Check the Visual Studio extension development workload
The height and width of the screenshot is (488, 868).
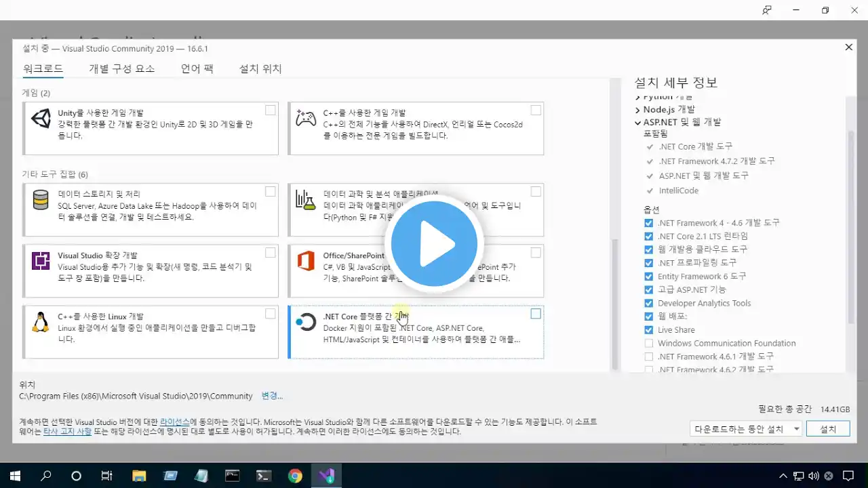[271, 253]
